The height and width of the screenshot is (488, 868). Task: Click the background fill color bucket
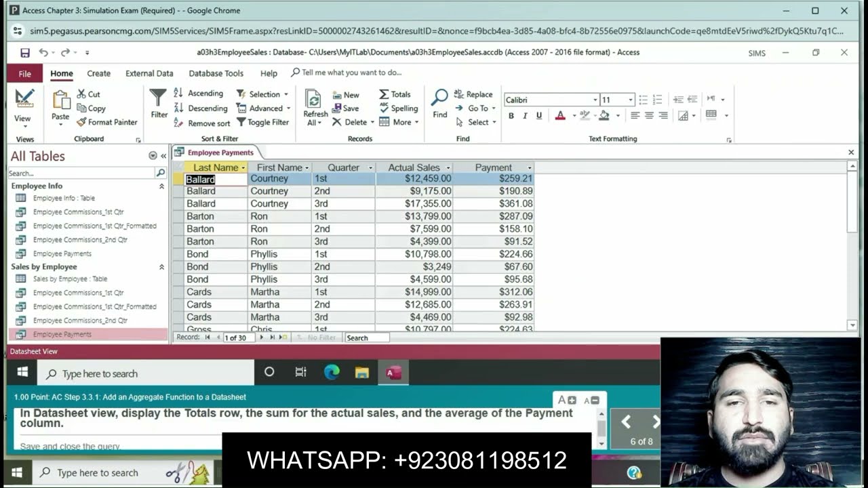coord(604,116)
